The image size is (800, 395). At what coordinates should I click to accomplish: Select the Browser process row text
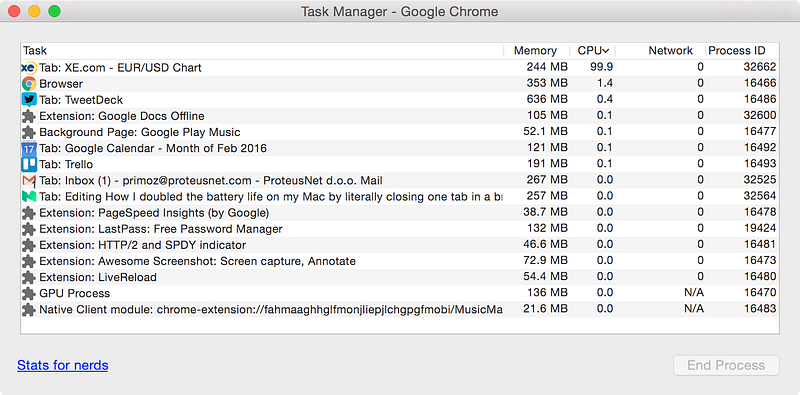[61, 84]
